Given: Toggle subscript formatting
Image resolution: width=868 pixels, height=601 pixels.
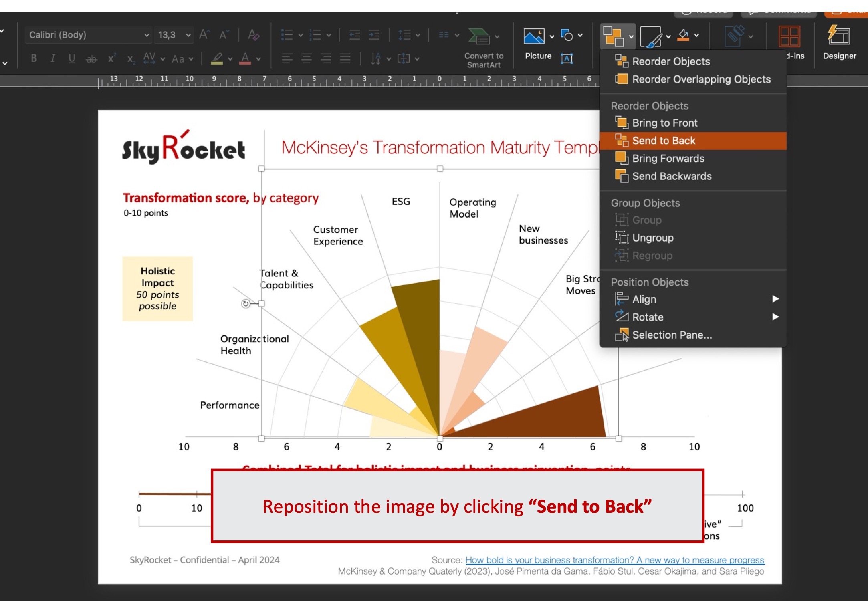Looking at the screenshot, I should coord(131,59).
